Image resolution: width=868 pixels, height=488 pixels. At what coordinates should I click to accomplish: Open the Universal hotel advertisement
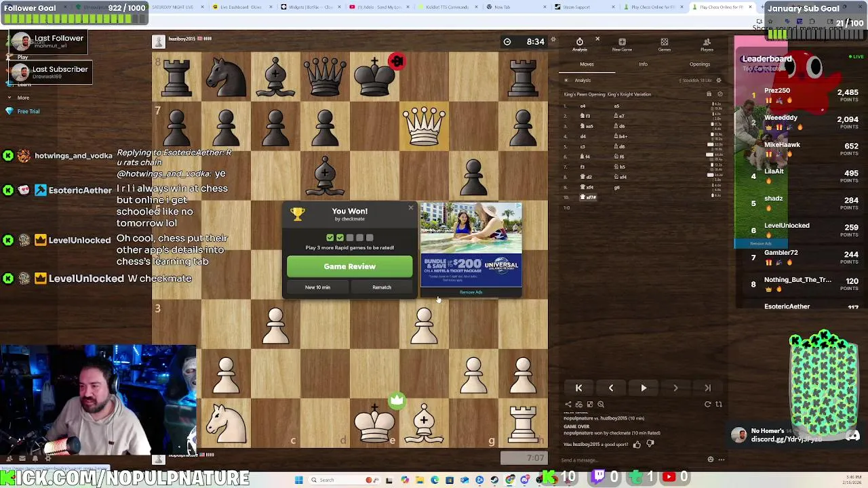point(471,245)
